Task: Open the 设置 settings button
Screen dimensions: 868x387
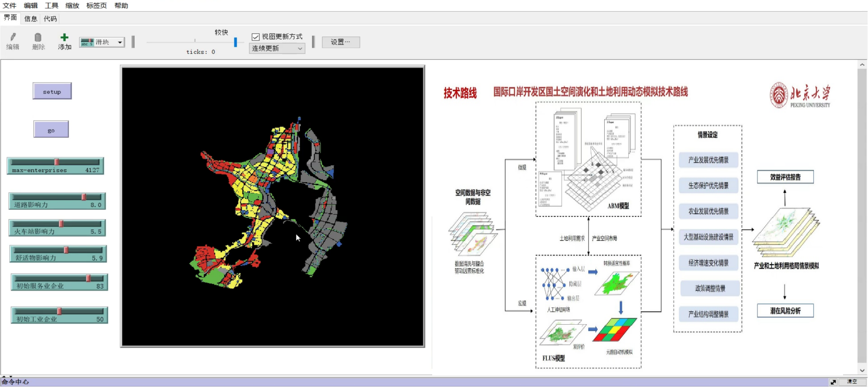Action: 340,42
